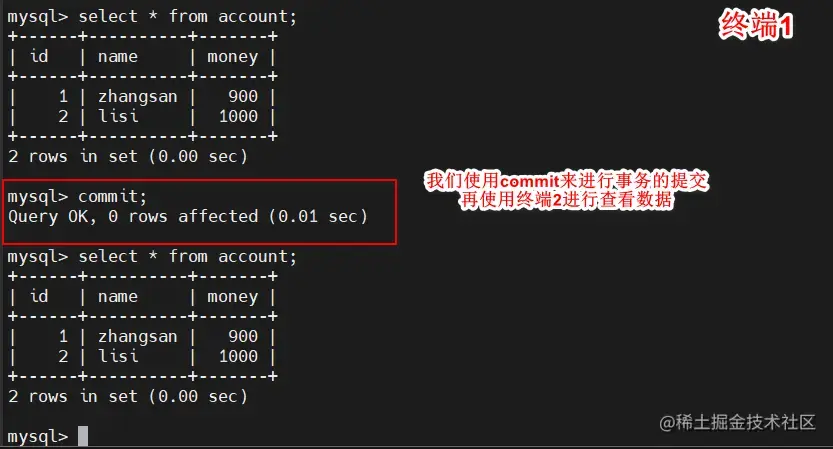The width and height of the screenshot is (833, 449).
Task: Click lisi in the first table
Action: point(118,116)
